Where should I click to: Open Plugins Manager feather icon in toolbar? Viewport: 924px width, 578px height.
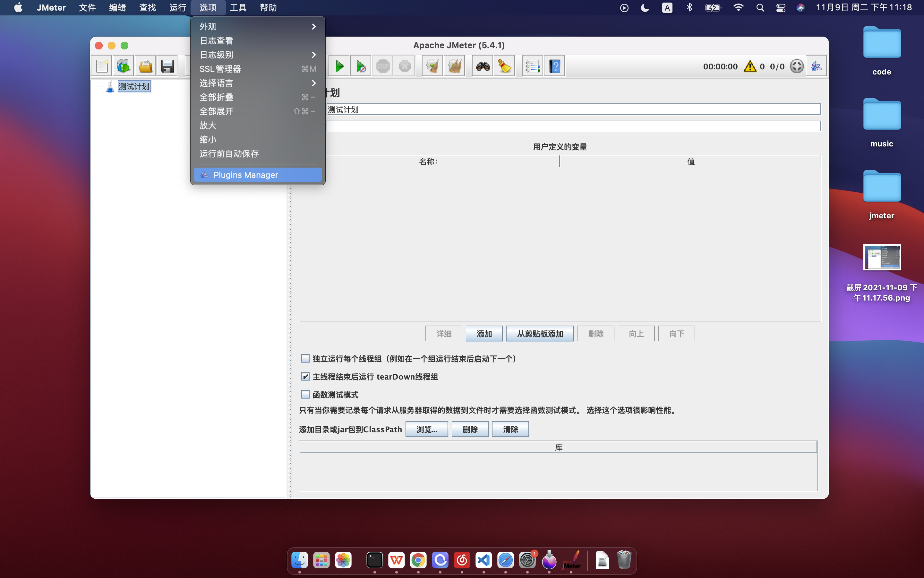pos(816,66)
